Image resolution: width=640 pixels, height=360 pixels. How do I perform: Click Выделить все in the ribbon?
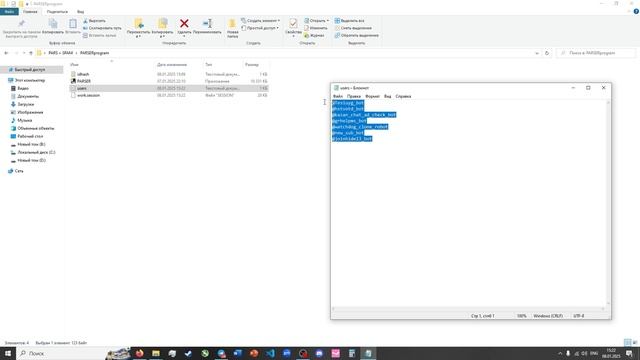(x=349, y=21)
